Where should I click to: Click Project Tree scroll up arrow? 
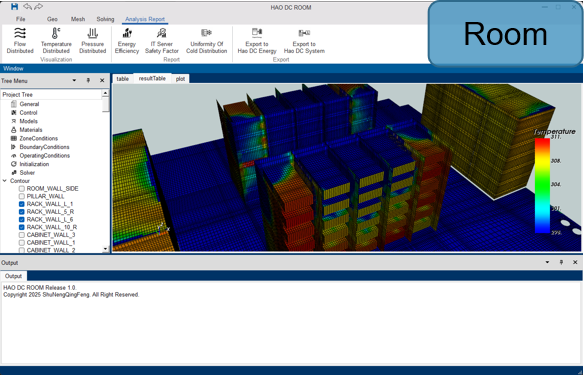pyautogui.click(x=105, y=93)
